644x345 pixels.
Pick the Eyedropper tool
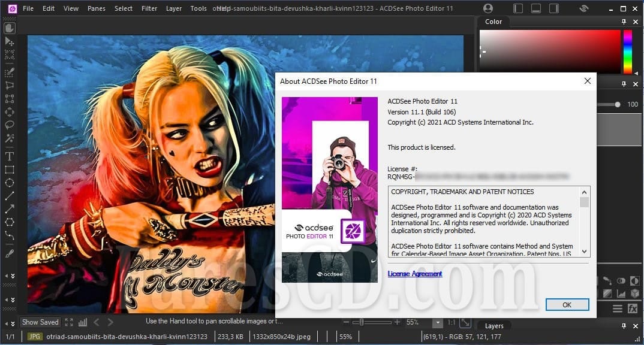[x=10, y=253]
